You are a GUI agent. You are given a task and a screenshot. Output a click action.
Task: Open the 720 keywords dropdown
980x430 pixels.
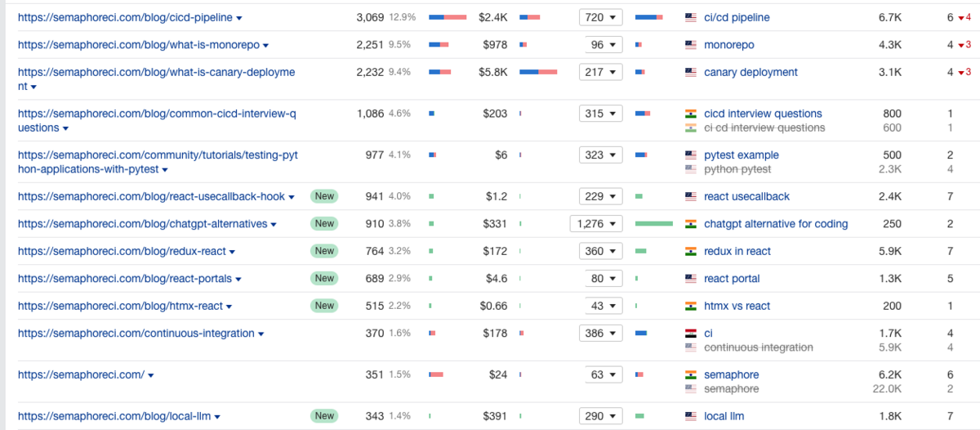[600, 17]
